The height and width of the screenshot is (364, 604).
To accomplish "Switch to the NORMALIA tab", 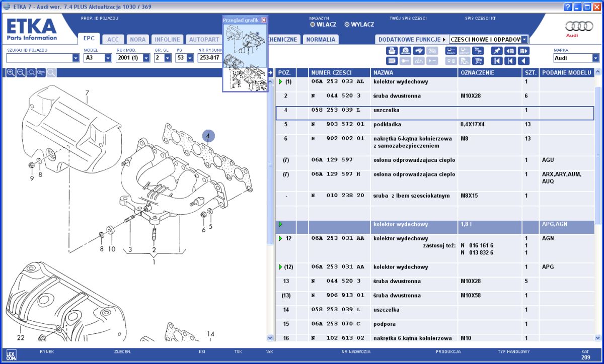I will coord(321,39).
